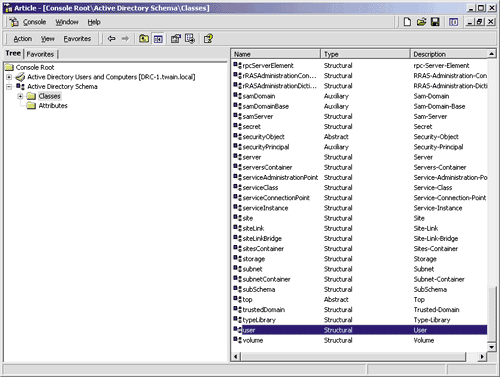500x377 pixels.
Task: Switch to the Tree tab
Action: (13, 53)
